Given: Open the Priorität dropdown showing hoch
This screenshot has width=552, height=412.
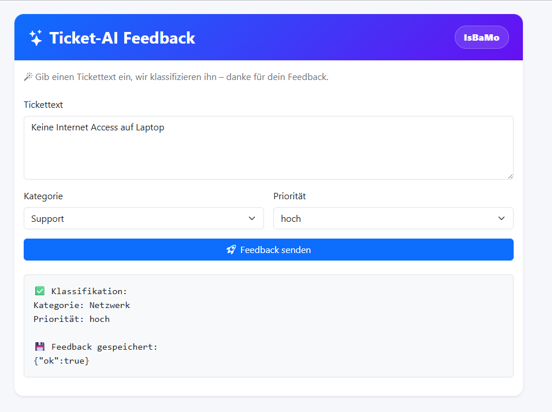Looking at the screenshot, I should click(393, 218).
